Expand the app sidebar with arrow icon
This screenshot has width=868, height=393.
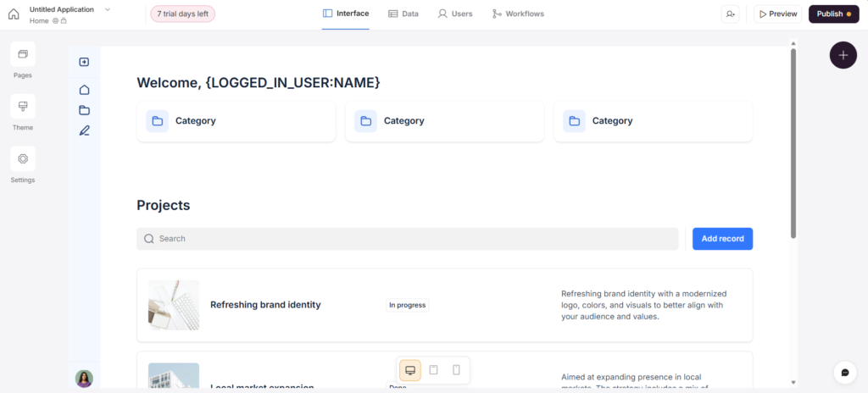(x=84, y=62)
